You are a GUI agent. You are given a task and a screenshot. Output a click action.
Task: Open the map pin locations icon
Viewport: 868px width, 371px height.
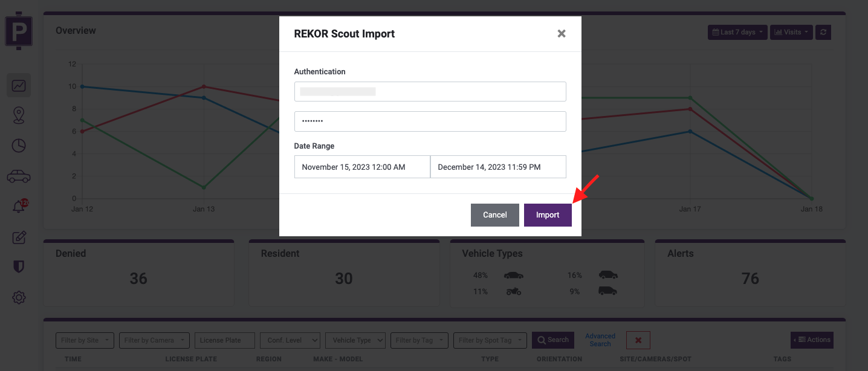click(x=19, y=115)
